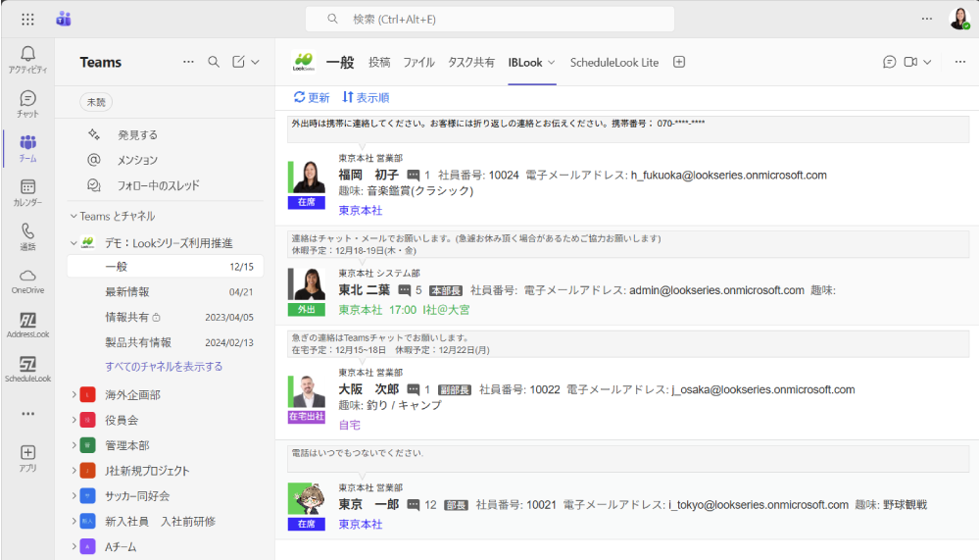Click the search box at the top
The height and width of the screenshot is (560, 980).
[x=490, y=19]
